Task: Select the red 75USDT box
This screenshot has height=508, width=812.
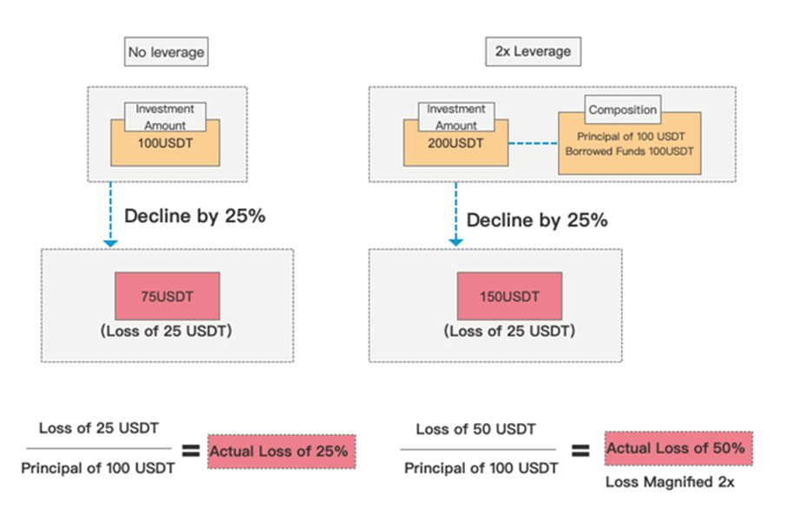Action: (167, 296)
